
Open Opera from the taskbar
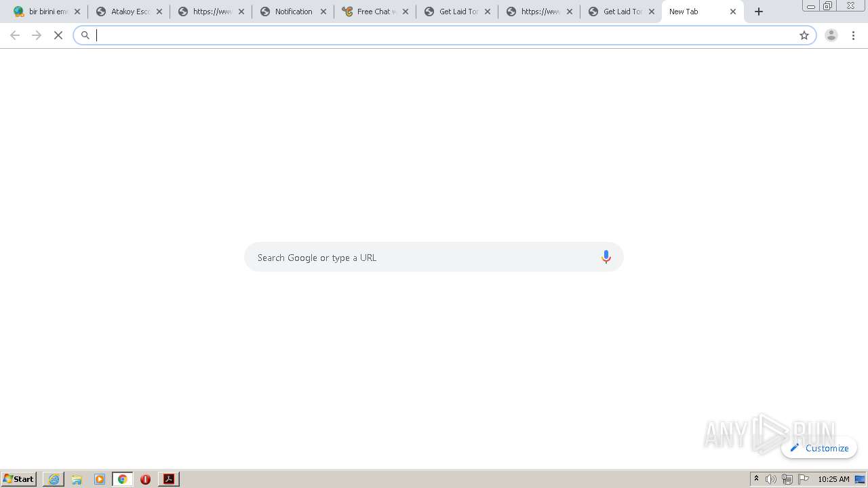tap(145, 479)
